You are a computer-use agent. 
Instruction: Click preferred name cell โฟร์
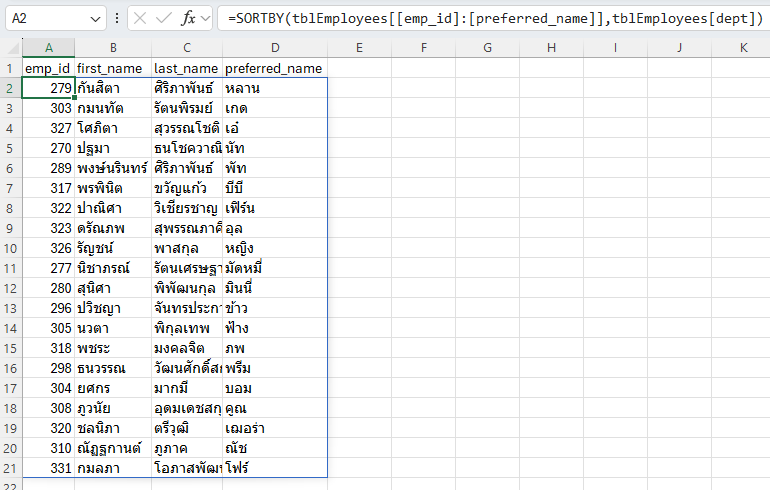(x=275, y=468)
